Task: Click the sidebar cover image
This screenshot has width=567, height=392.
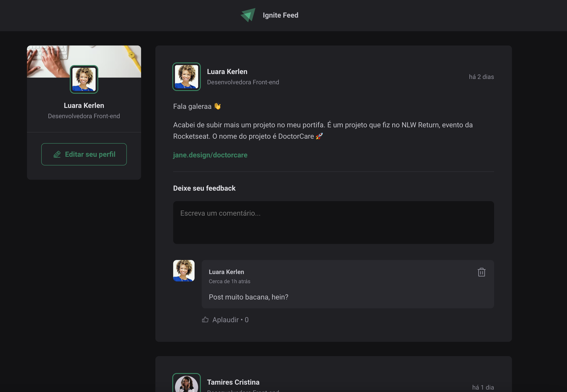Action: tap(84, 61)
